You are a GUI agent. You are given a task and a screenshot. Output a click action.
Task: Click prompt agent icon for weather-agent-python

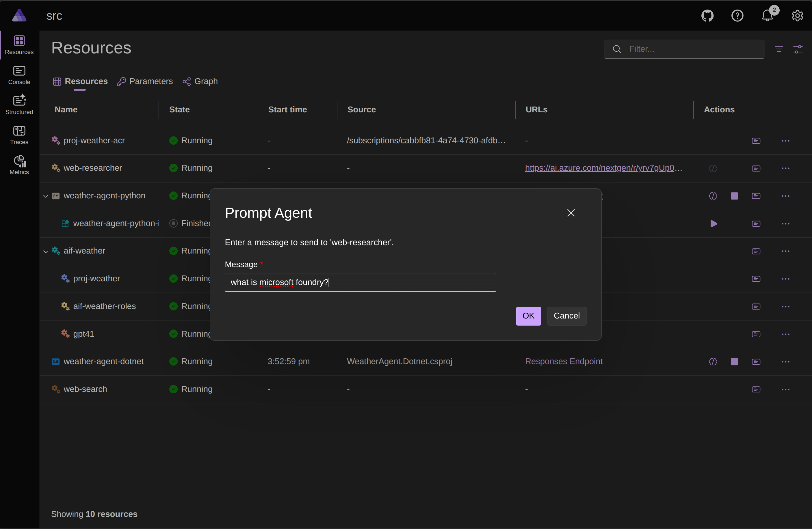713,196
